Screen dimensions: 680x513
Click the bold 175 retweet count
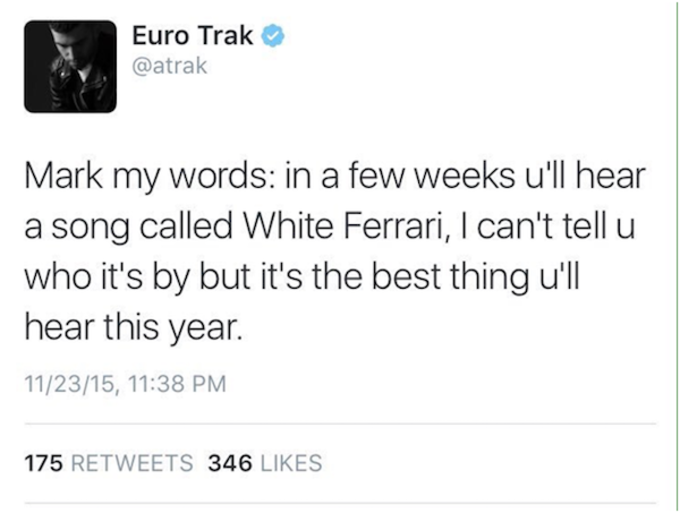[43, 463]
